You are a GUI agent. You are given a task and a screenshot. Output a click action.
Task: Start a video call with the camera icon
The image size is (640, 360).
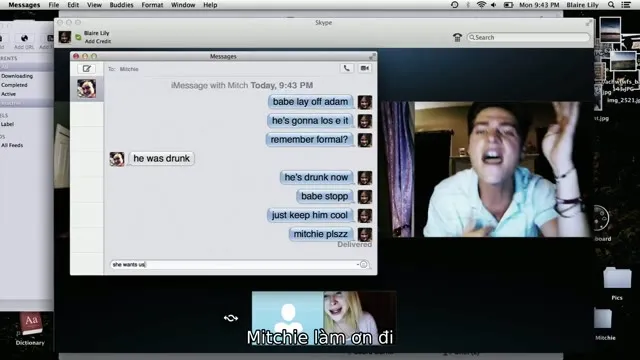tap(364, 69)
